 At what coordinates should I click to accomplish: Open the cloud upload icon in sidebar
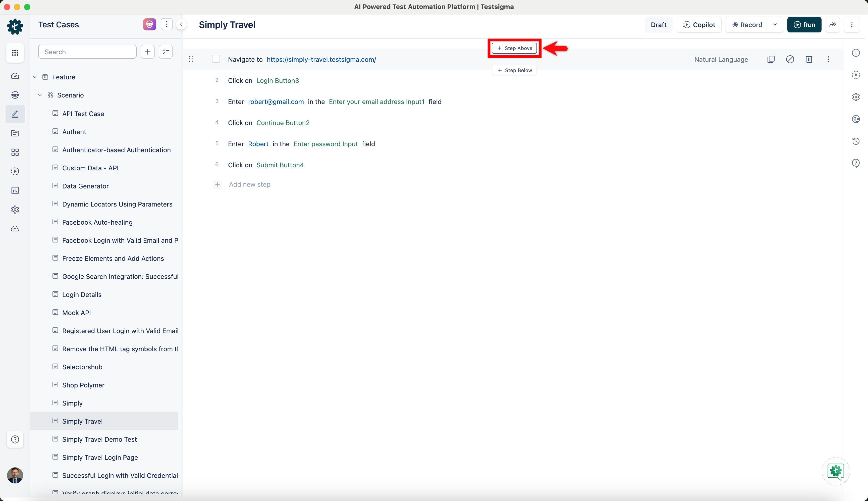point(15,228)
